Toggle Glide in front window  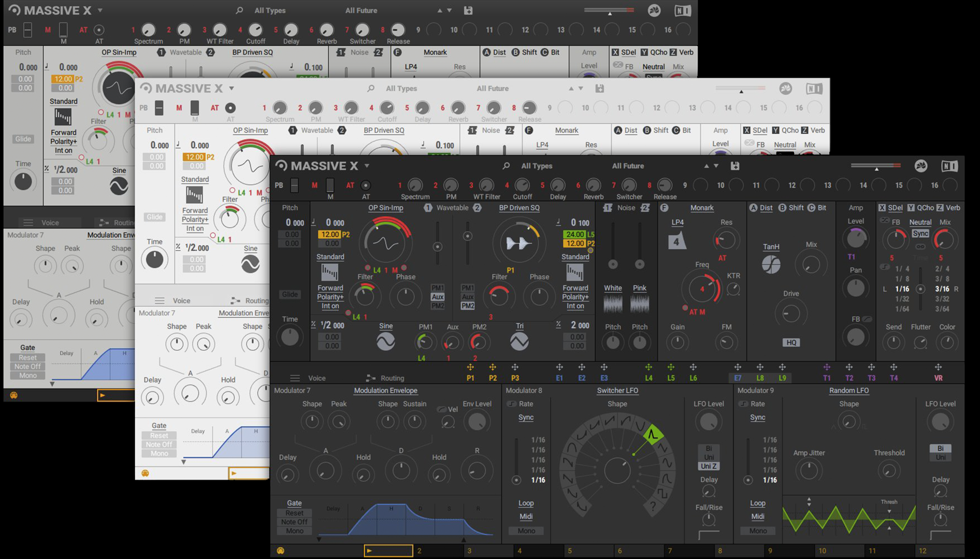[290, 294]
